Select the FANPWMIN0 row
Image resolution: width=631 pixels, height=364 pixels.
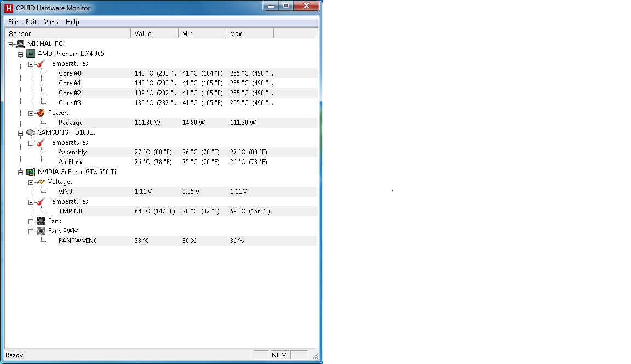pos(187,241)
